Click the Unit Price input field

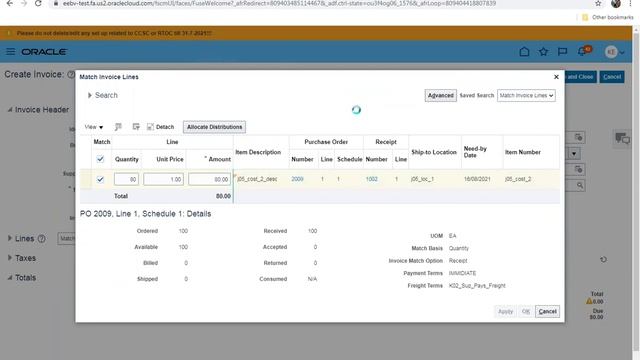(163, 179)
